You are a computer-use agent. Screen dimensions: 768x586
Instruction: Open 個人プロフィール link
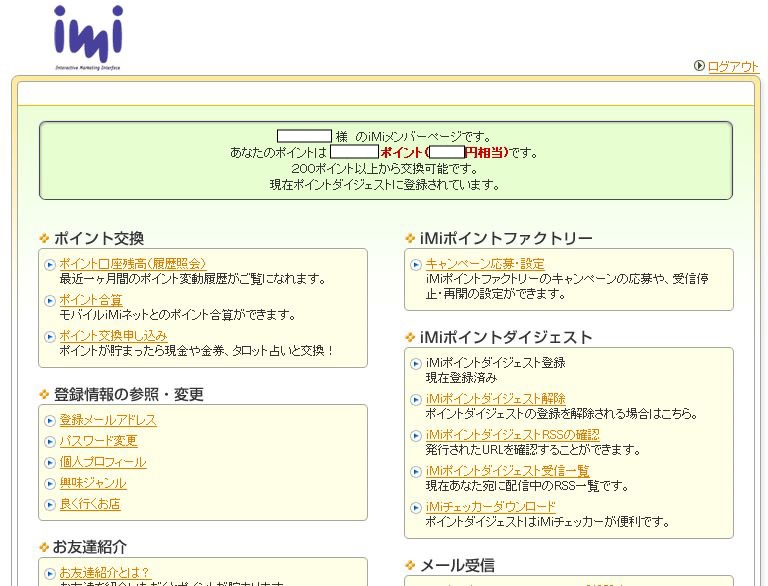click(103, 462)
